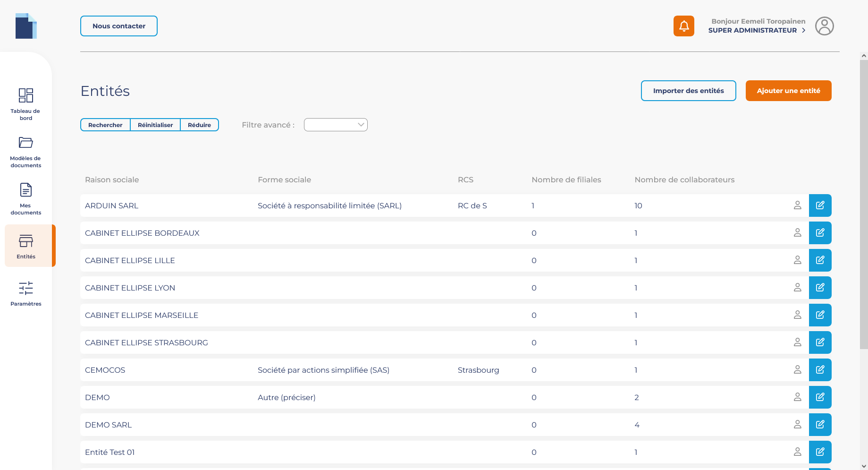868x470 pixels.
Task: Edit the CABINET ELLIPSE MARSEILLE entity
Action: [x=820, y=315]
